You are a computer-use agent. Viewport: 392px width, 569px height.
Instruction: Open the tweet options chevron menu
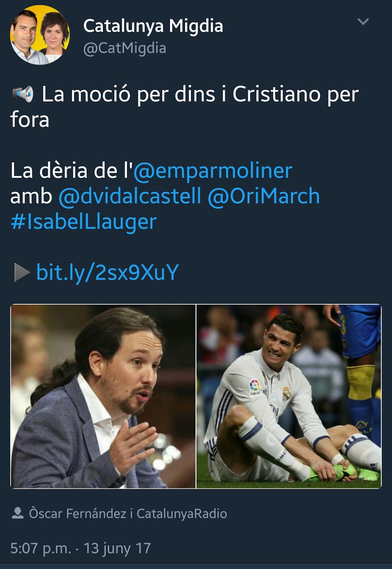pos(363,22)
